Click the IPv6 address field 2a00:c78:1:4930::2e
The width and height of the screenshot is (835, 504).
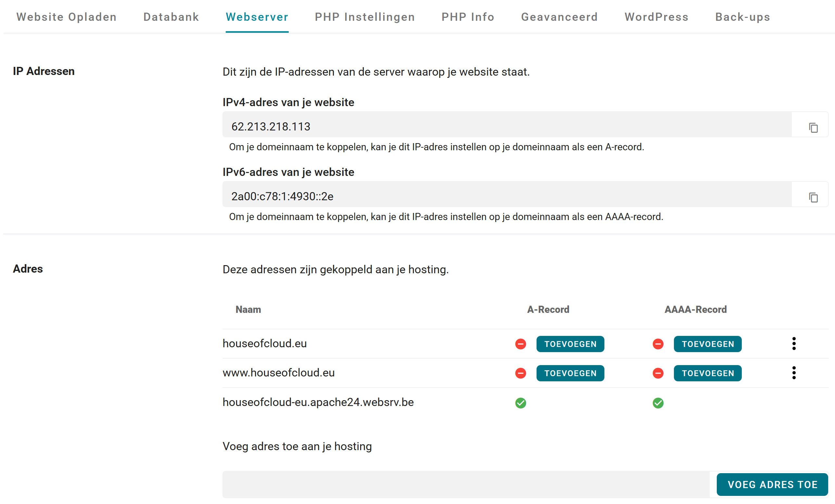(x=507, y=194)
